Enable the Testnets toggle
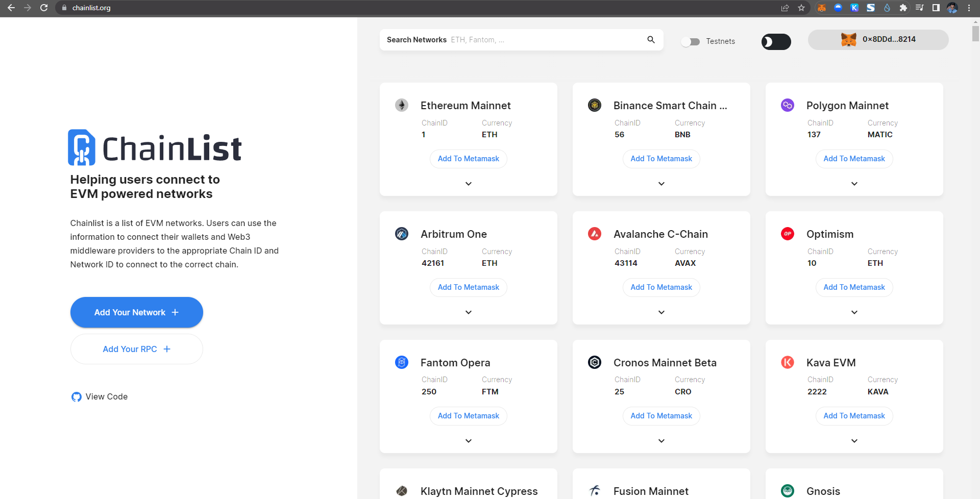The image size is (980, 499). [x=691, y=42]
